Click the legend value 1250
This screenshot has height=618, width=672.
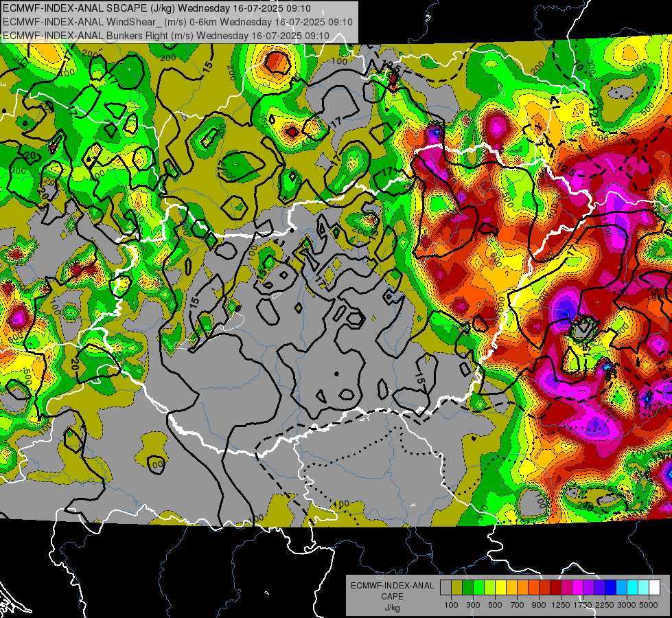pyautogui.click(x=561, y=605)
